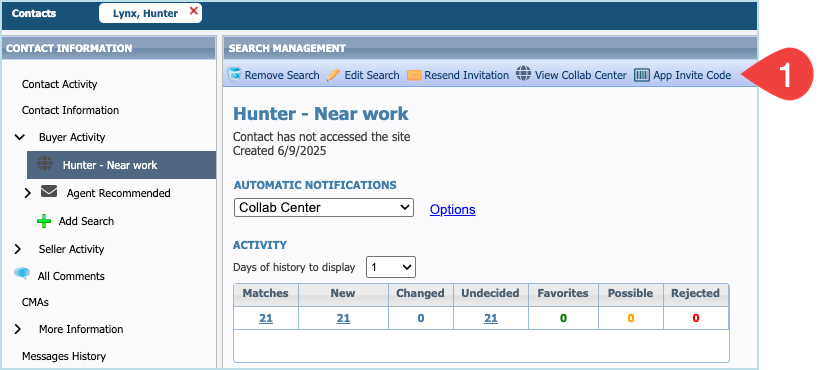
Task: Click the envelope icon beside Agent Recommended
Action: click(49, 192)
